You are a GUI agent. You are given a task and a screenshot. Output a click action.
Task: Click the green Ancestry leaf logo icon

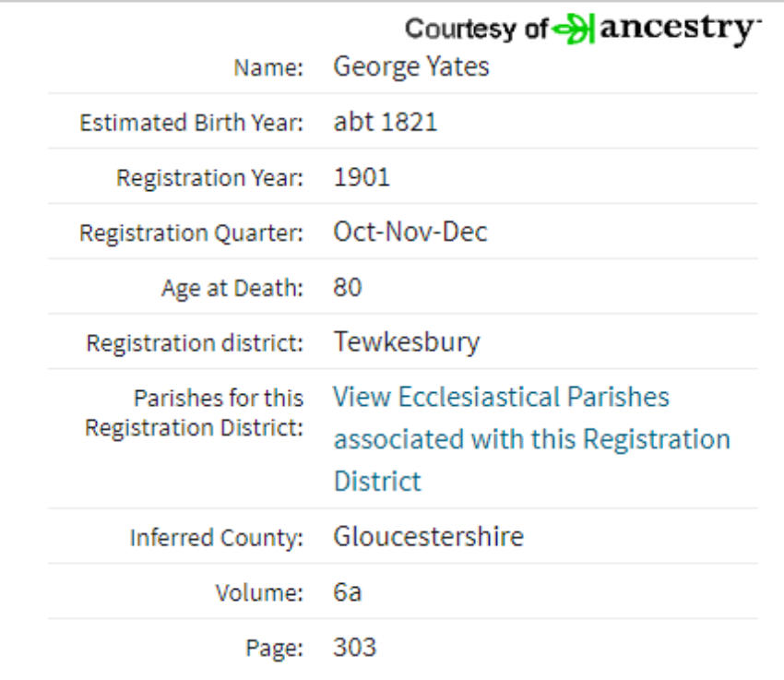point(574,29)
